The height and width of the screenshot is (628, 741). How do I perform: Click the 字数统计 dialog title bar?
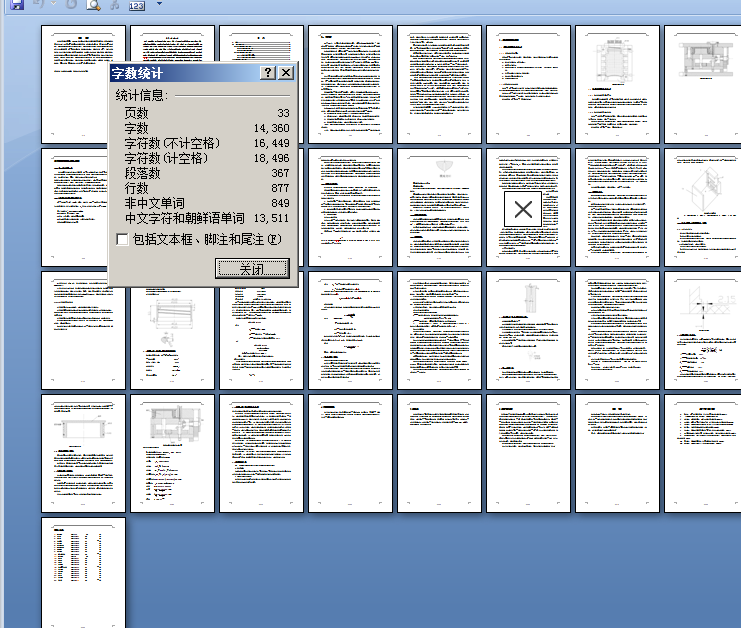coord(184,73)
